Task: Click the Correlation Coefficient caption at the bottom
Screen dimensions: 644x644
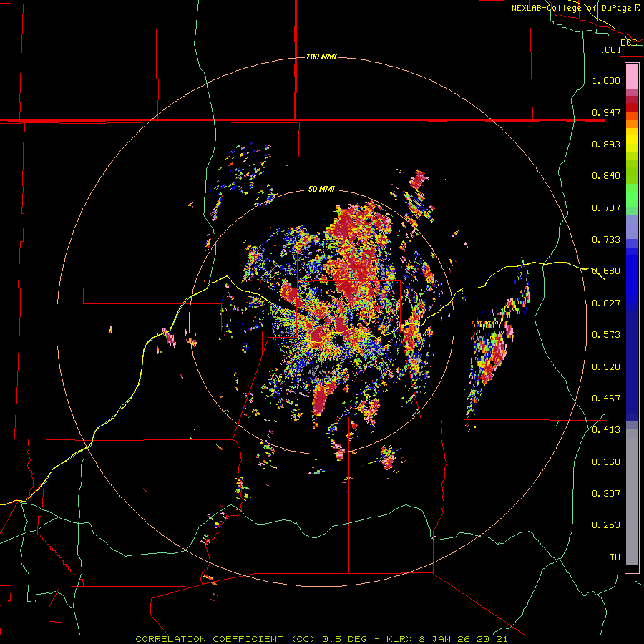Action: (x=321, y=639)
